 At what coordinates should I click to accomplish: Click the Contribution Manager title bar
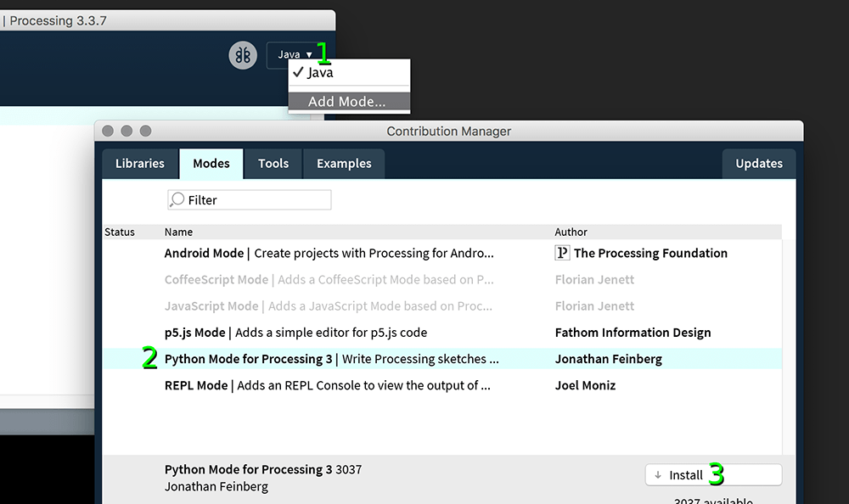tap(449, 131)
